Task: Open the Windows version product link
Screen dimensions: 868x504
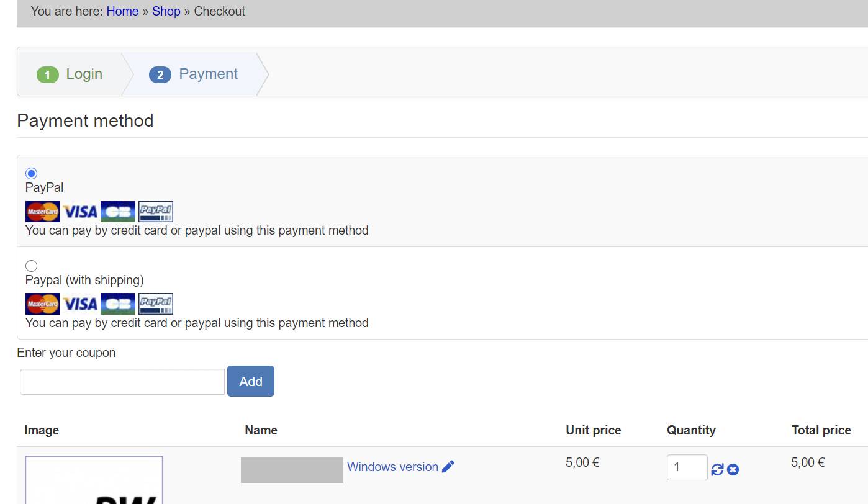Action: [392, 467]
